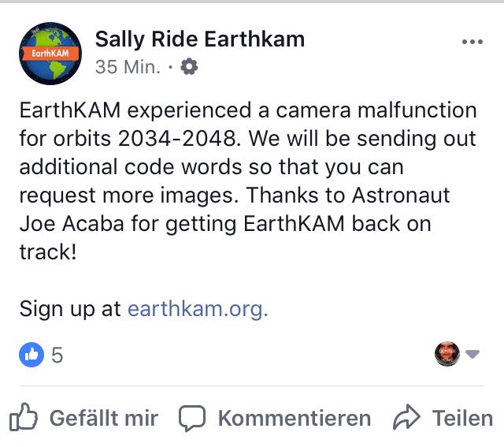This screenshot has height=447, width=504.
Task: Select the Kommentieren action
Action: click(295, 418)
